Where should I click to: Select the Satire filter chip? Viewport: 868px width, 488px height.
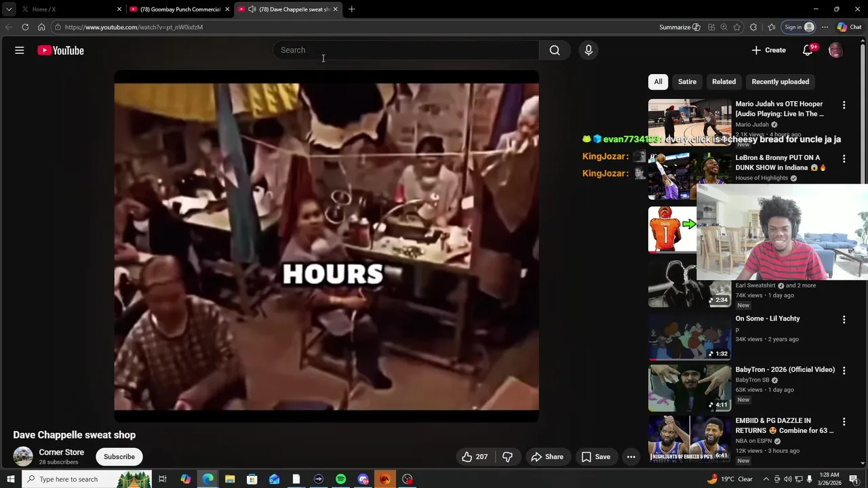[x=687, y=81]
